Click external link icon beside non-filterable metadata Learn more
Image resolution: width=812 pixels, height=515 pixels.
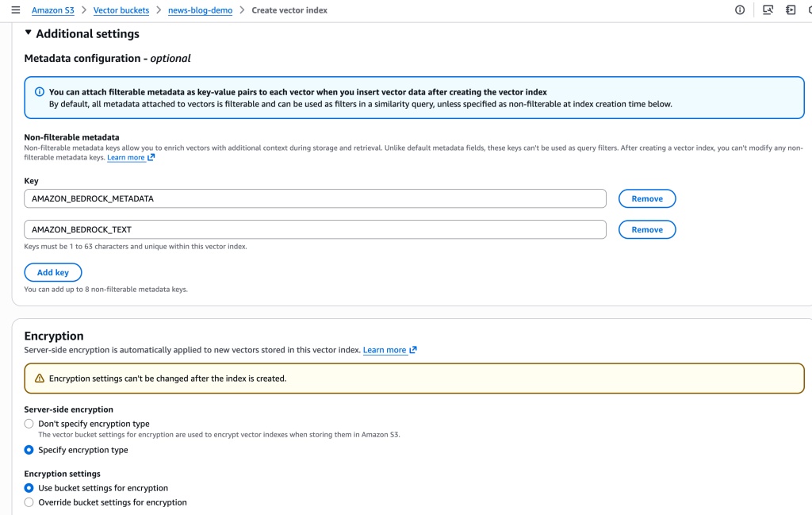(x=151, y=158)
